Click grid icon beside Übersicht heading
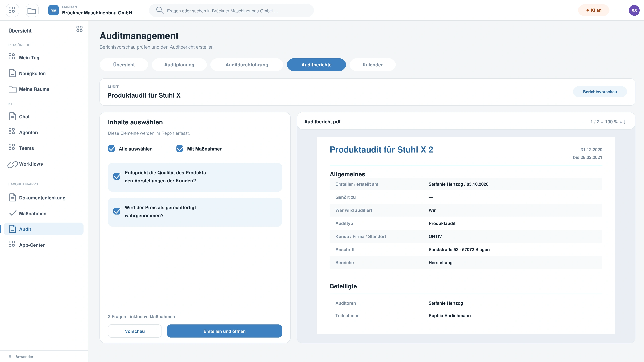The height and width of the screenshot is (362, 644). click(x=79, y=29)
